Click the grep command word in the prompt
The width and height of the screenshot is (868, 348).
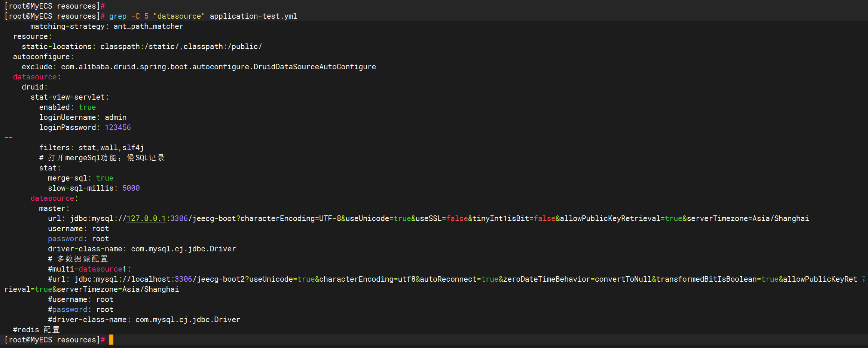(x=118, y=16)
